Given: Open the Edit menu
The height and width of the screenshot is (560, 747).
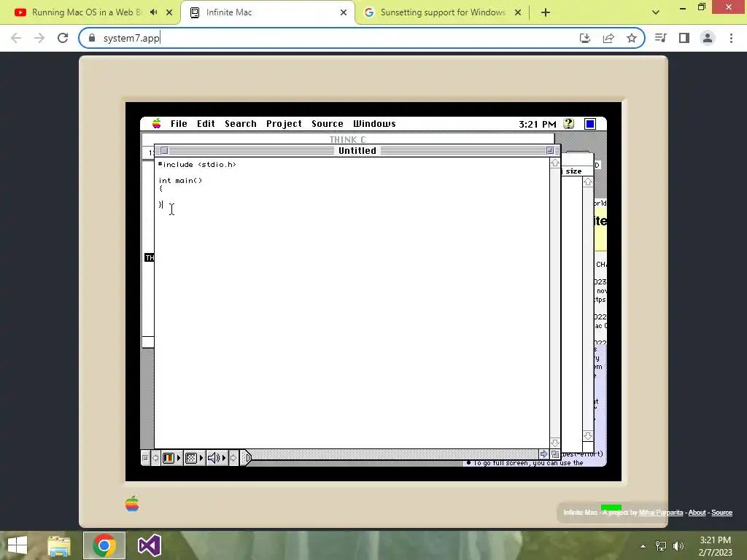Looking at the screenshot, I should pos(206,124).
